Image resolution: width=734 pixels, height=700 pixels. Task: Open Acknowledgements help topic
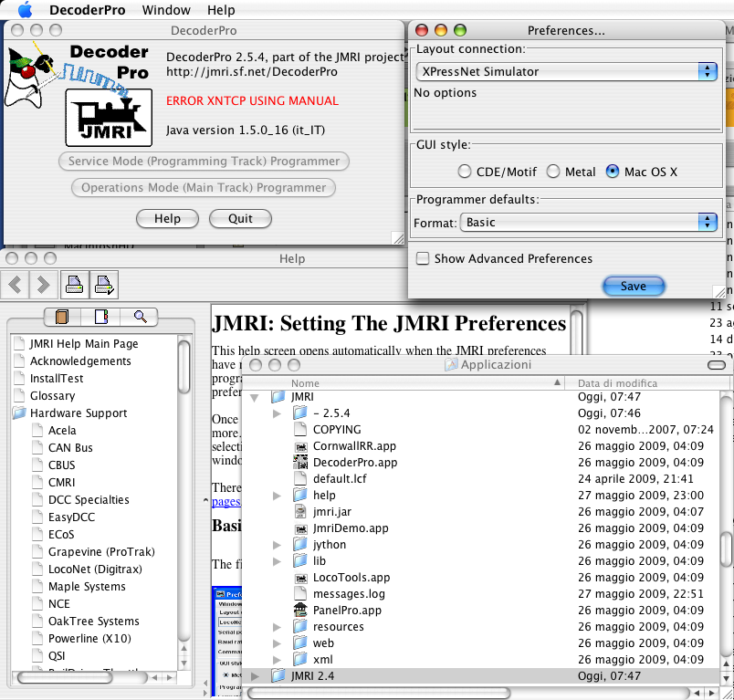pos(80,361)
